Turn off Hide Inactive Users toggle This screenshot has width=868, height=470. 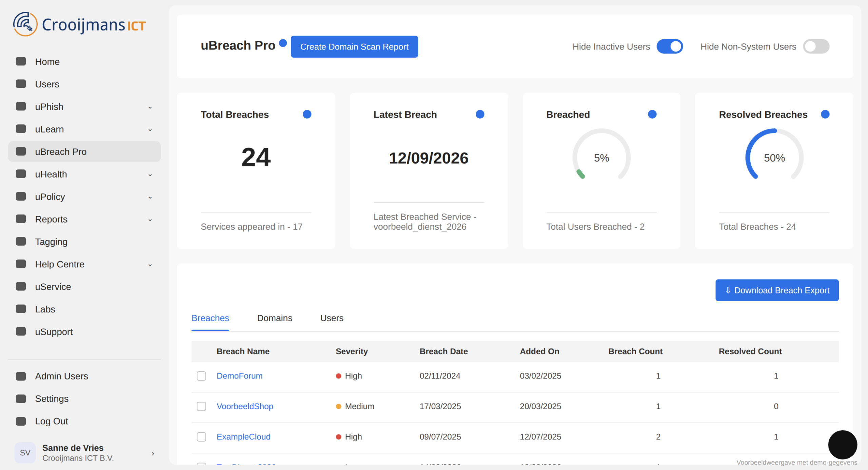[x=670, y=46]
